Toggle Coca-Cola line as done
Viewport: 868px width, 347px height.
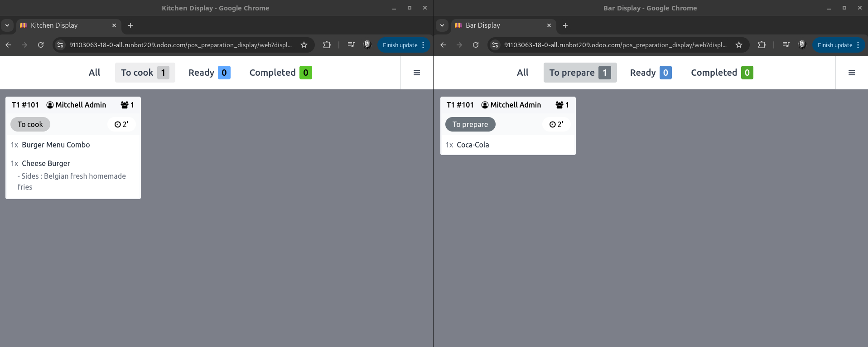(x=473, y=145)
